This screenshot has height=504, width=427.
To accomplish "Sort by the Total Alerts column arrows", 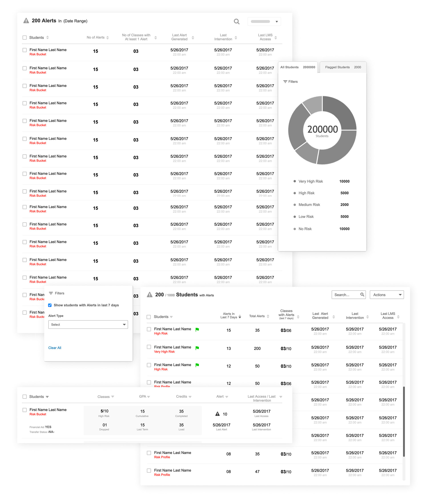I will click(x=268, y=316).
